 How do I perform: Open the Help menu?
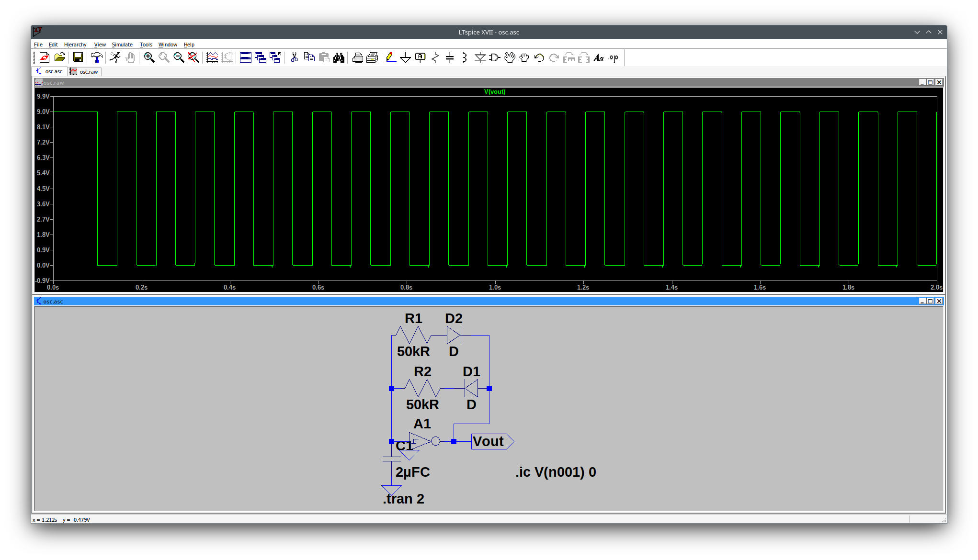click(x=189, y=45)
